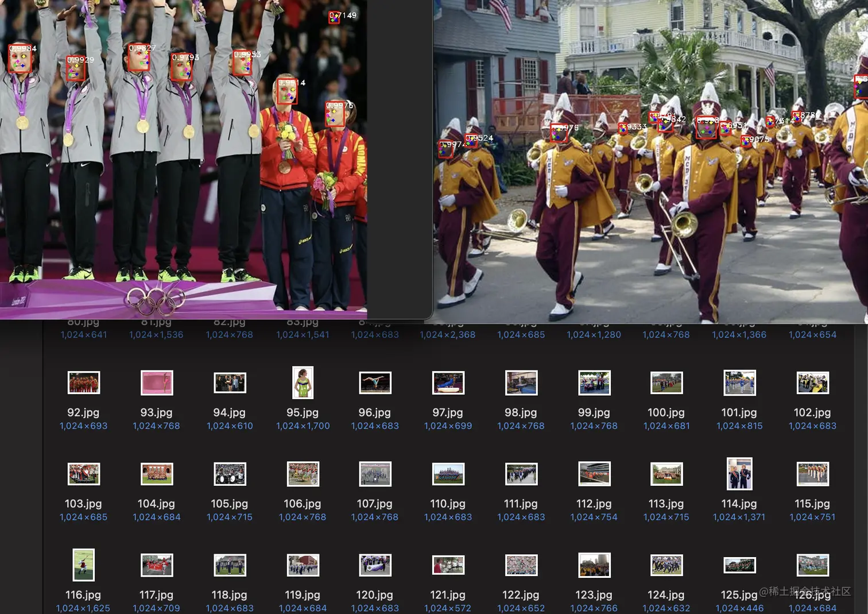This screenshot has height=614, width=868.
Task: Select the file name "117.jpg"
Action: tap(157, 595)
